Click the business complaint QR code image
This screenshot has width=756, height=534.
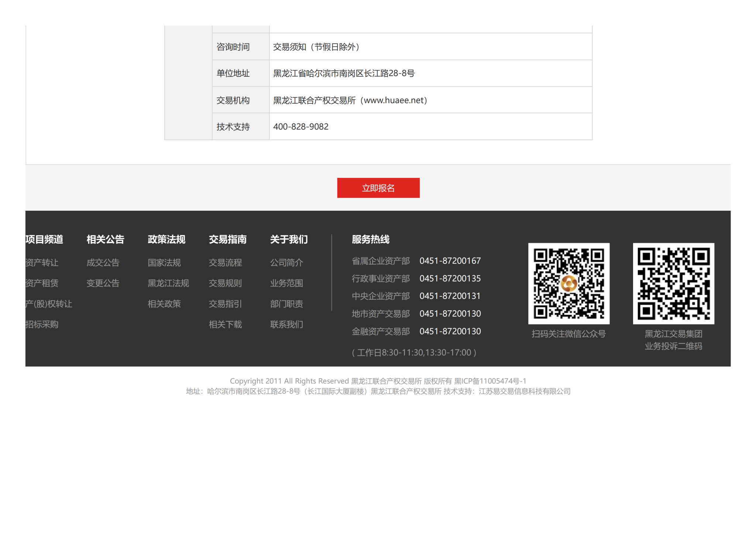click(x=673, y=283)
